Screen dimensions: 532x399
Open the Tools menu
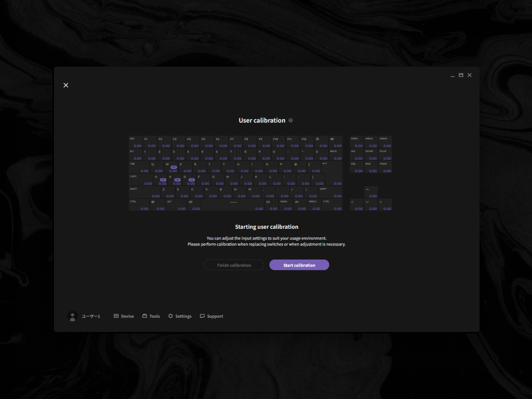151,316
